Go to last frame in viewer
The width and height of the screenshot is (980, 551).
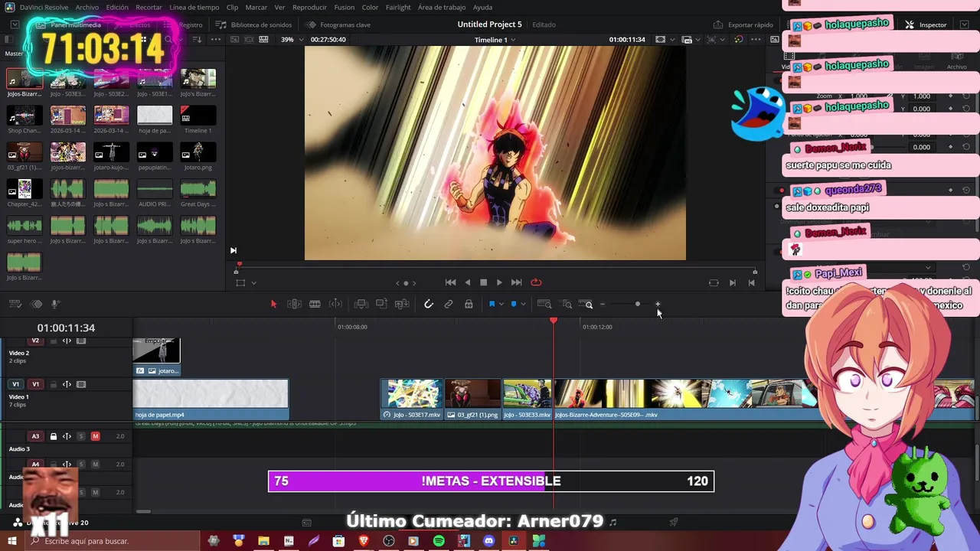pos(516,282)
